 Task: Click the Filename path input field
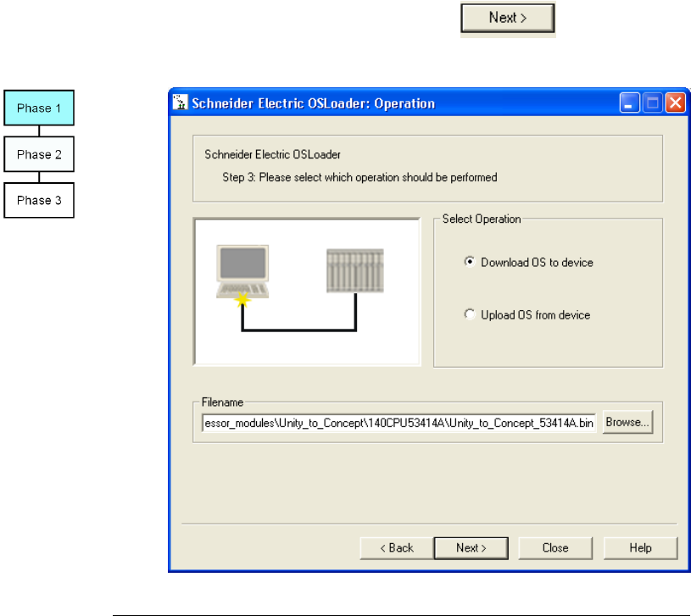point(398,423)
